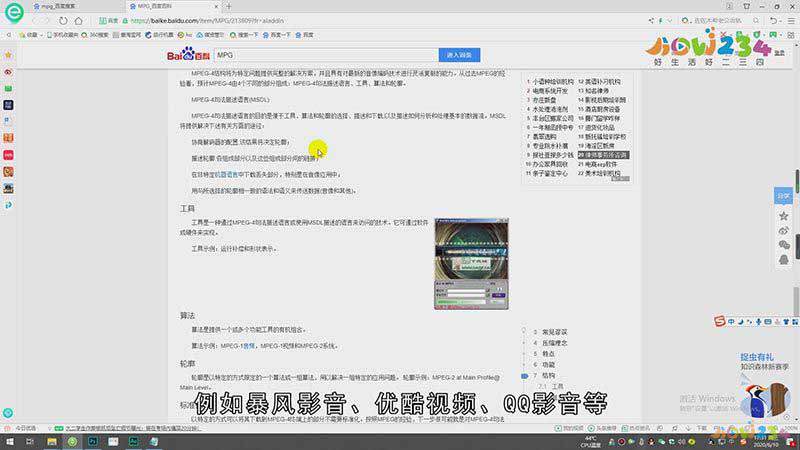
Task: Click the ad link 办公家具回收
Action: click(x=550, y=164)
